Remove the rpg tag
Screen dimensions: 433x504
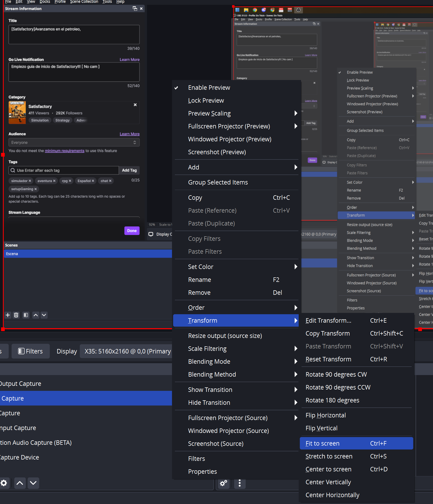click(70, 181)
